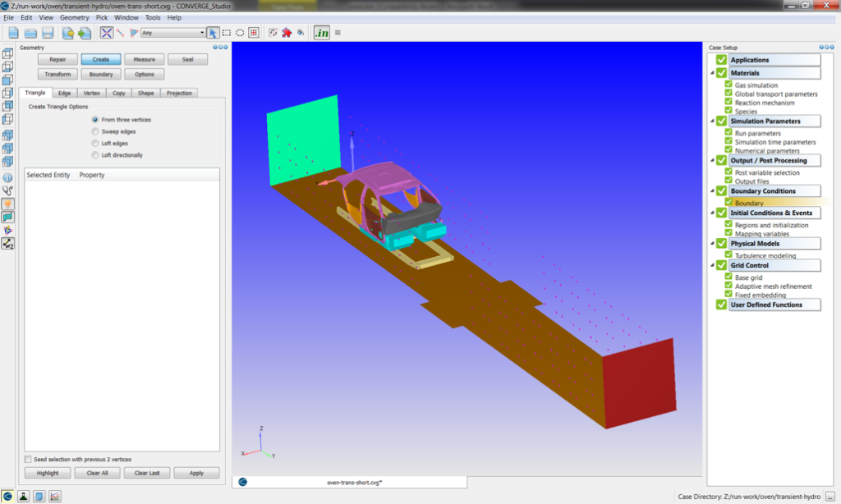The height and width of the screenshot is (504, 841).
Task: Toggle the triangle selection X icon
Action: tap(107, 33)
